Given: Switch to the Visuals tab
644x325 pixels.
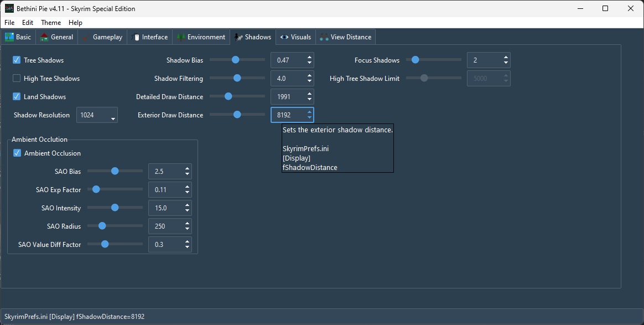Looking at the screenshot, I should 295,37.
